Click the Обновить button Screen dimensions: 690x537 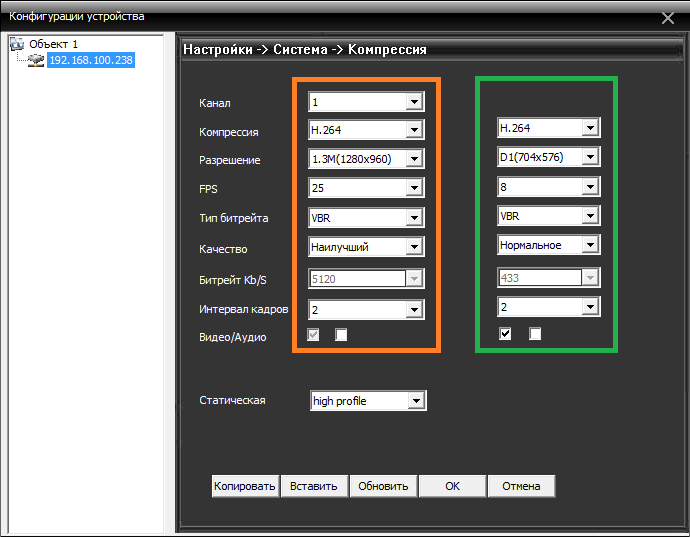[383, 486]
